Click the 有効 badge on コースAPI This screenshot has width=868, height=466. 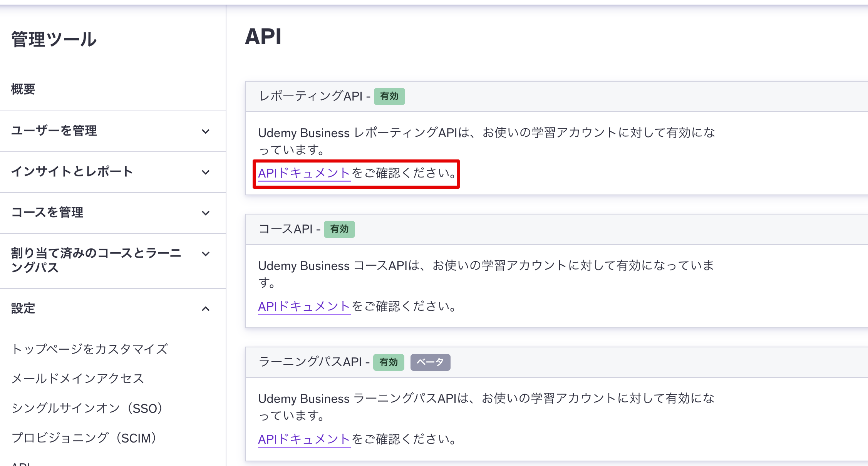339,229
